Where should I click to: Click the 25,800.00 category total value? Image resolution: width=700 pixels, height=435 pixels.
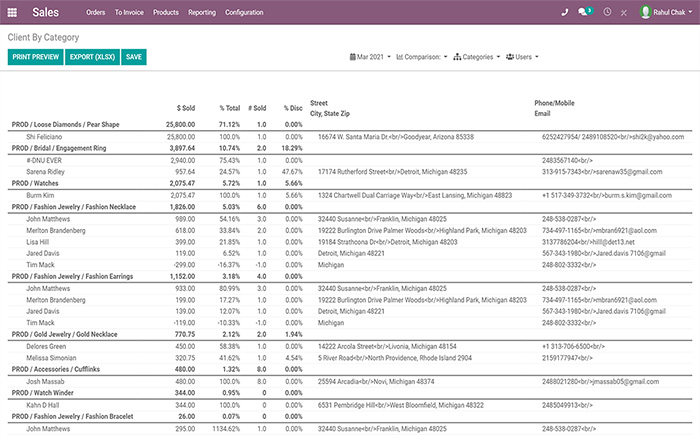[180, 125]
